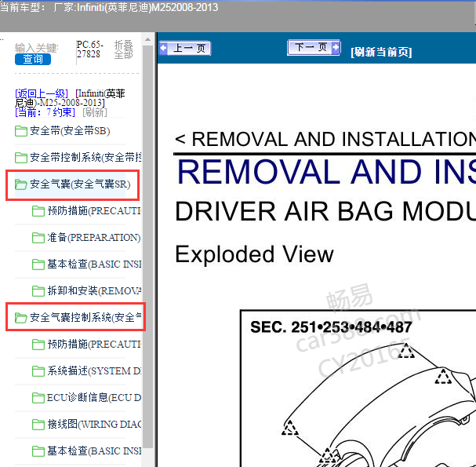This screenshot has height=467, width=476.
Task: Open ECU诊断信息 tree item
Action: pyautogui.click(x=94, y=398)
